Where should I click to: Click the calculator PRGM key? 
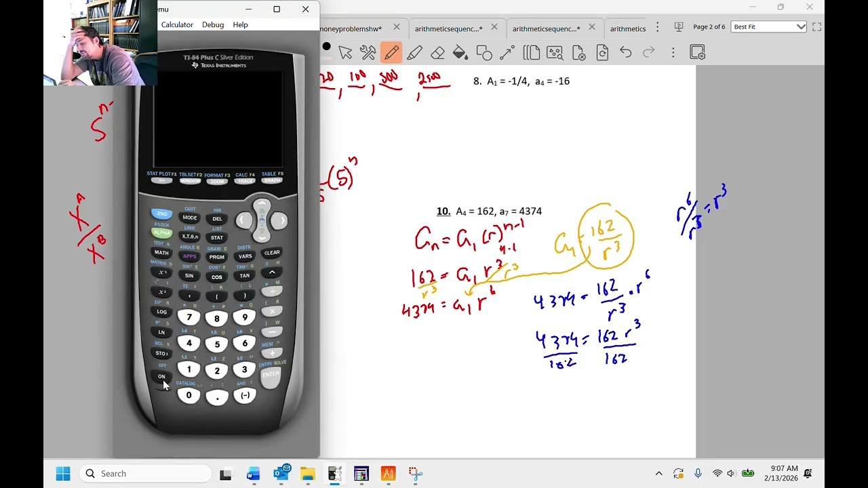click(217, 258)
